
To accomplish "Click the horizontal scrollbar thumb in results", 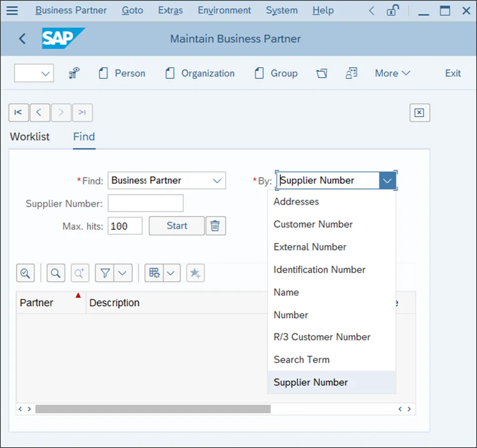I will point(153,409).
